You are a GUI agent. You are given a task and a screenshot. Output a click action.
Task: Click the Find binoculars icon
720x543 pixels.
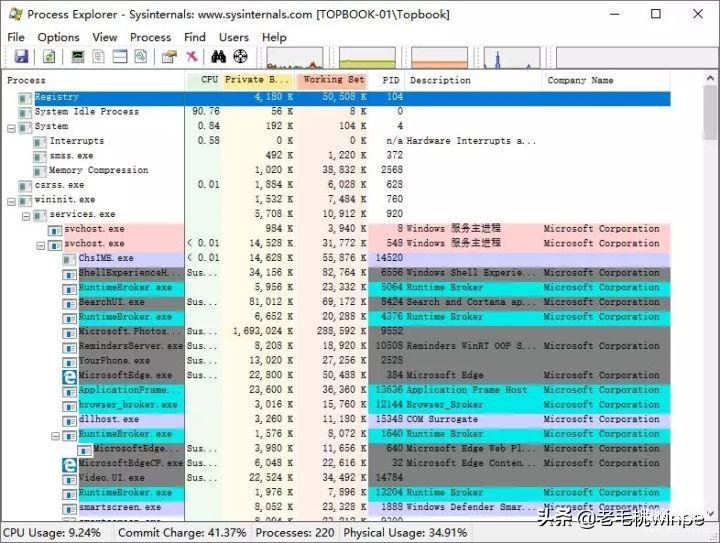tap(219, 56)
